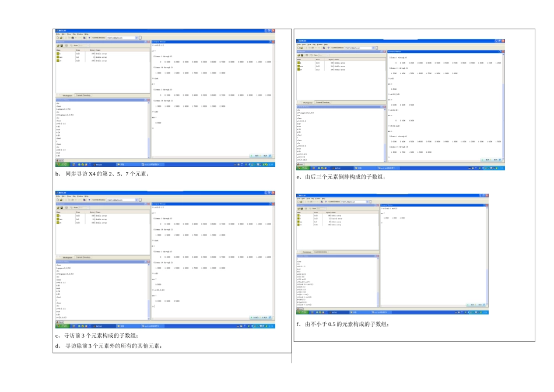Open Edit menu in MATLAB screenshot above caption b
Screen dimensions: 554x392
64,34
